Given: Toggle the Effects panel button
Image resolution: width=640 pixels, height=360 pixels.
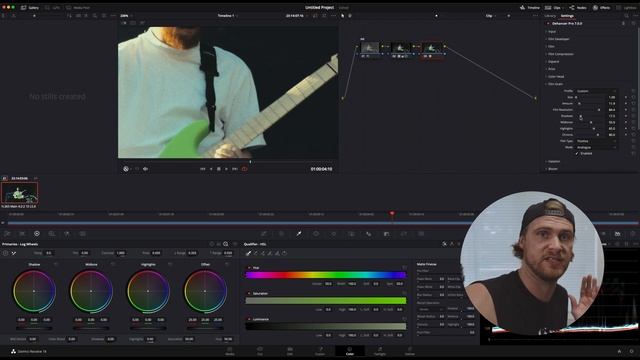Looking at the screenshot, I should [602, 7].
